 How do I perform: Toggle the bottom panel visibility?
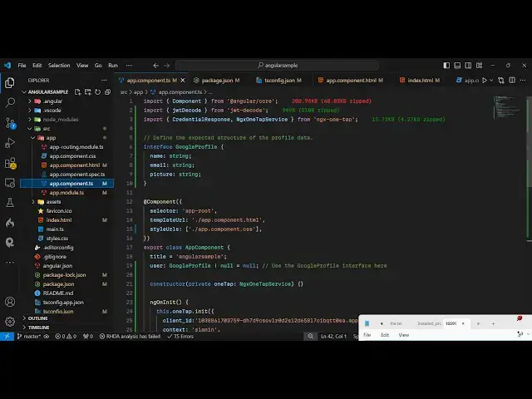coord(457,66)
